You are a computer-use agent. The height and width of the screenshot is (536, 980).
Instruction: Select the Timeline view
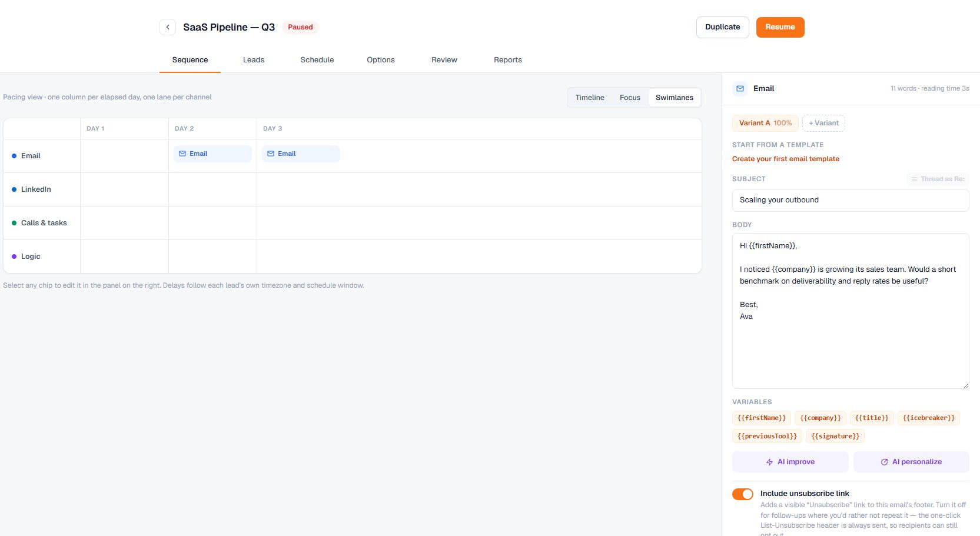[x=590, y=98]
